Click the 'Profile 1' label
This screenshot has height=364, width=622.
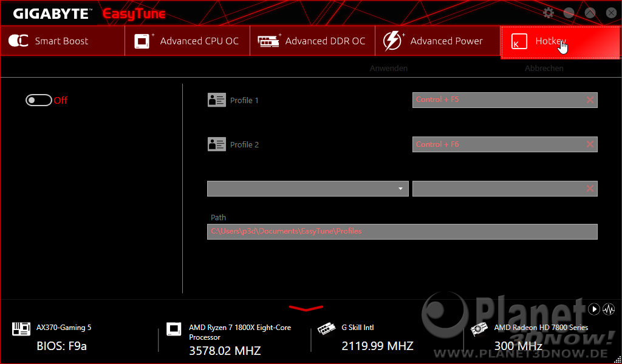pyautogui.click(x=244, y=100)
